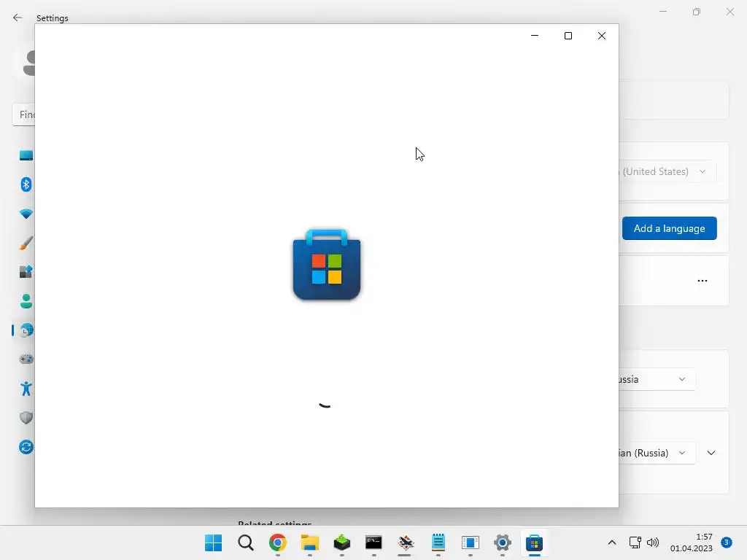
Task: Open the green cube app on taskbar
Action: coord(341,542)
